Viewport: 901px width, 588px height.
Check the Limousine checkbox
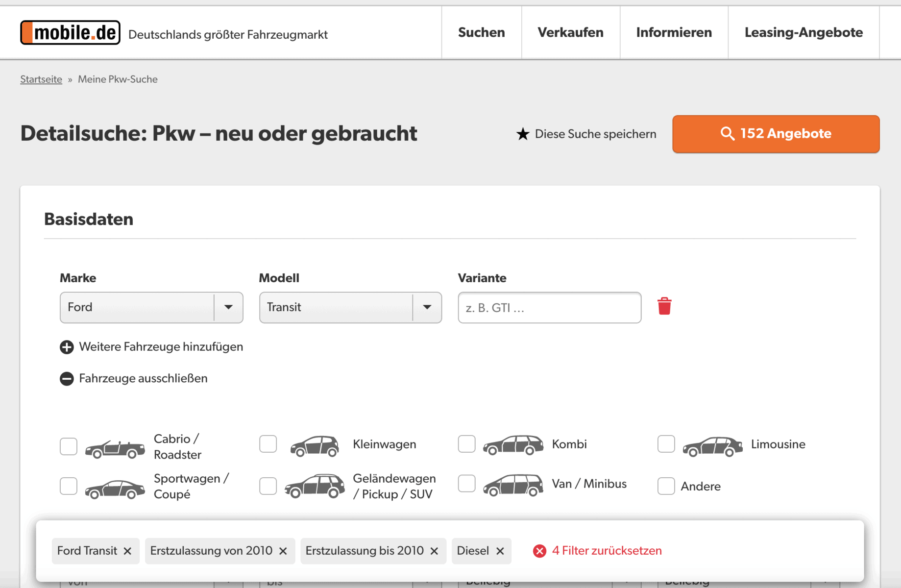[x=666, y=444]
